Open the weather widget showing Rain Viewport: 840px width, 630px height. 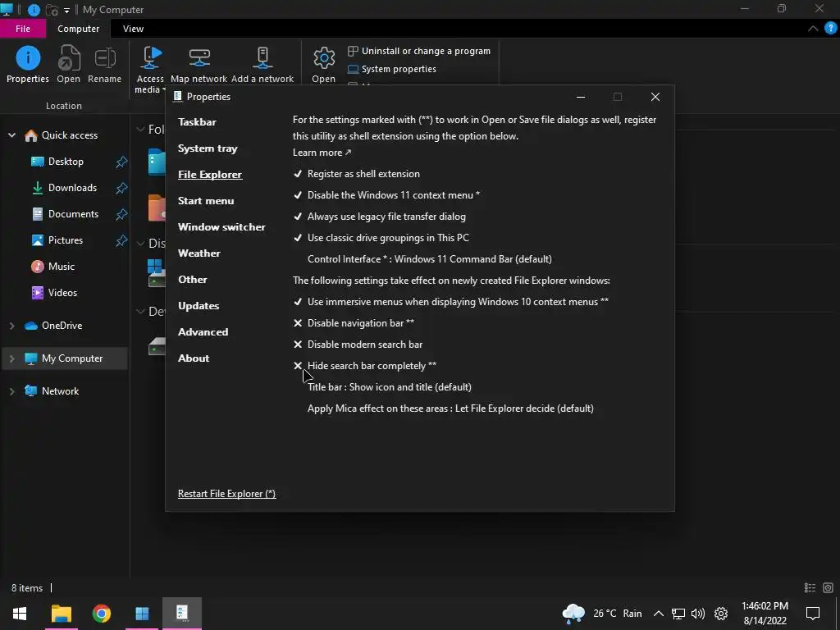[602, 614]
